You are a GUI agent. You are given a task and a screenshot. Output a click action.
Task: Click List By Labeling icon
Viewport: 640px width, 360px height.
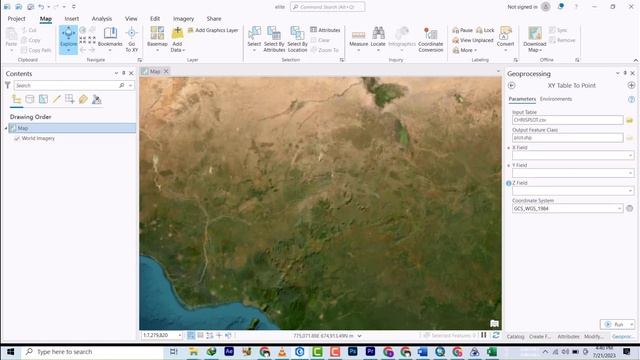click(x=83, y=99)
